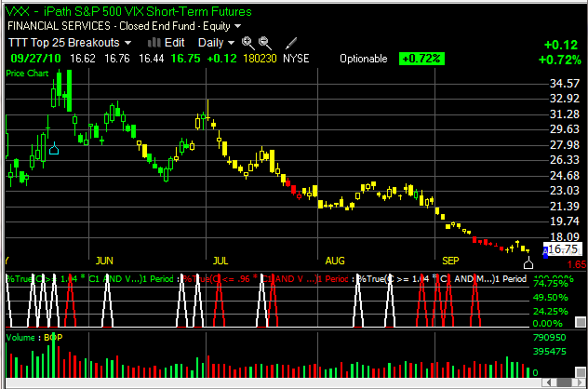
Task: Click the volume value 180230
Action: pyautogui.click(x=260, y=59)
